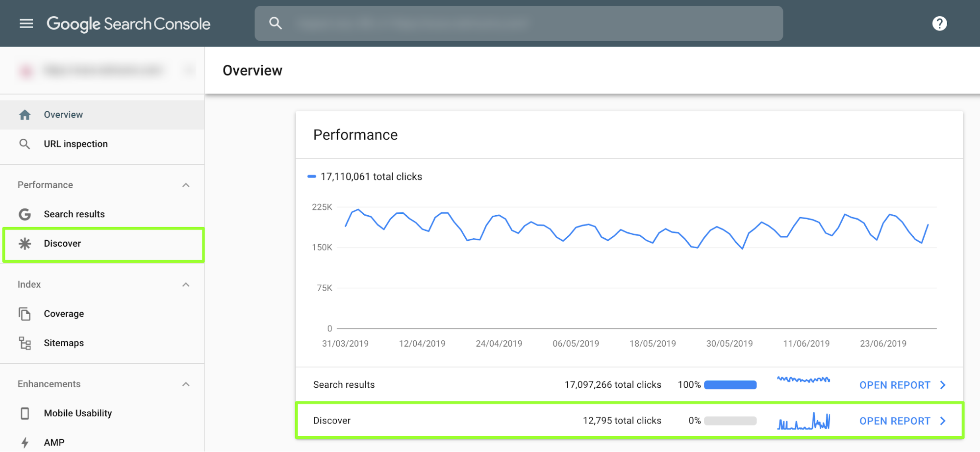Click the Sitemaps tree icon

(25, 343)
